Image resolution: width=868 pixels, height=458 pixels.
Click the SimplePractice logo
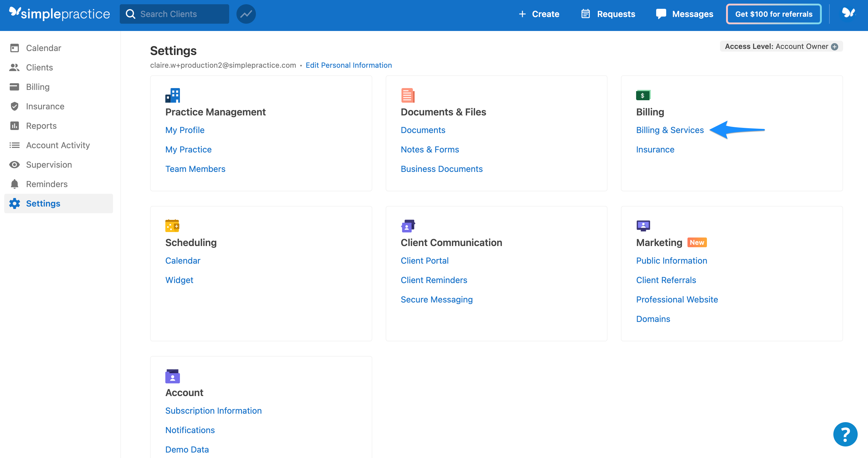click(x=59, y=13)
